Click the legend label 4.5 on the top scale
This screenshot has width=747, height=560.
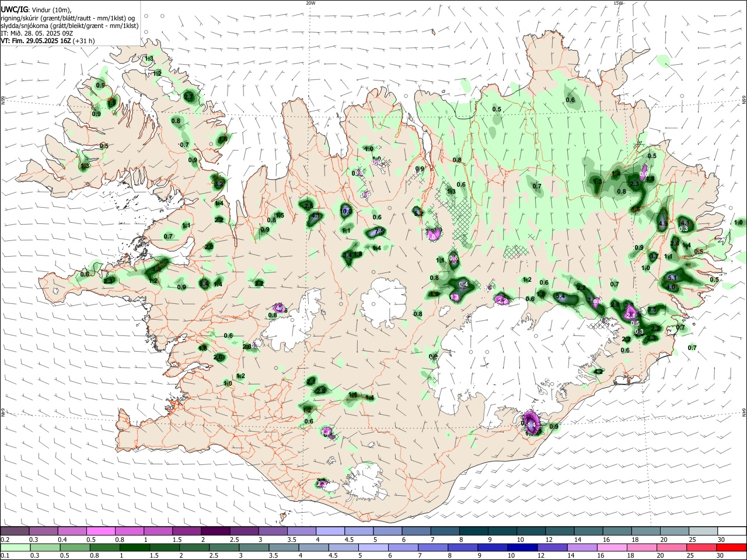point(349,540)
